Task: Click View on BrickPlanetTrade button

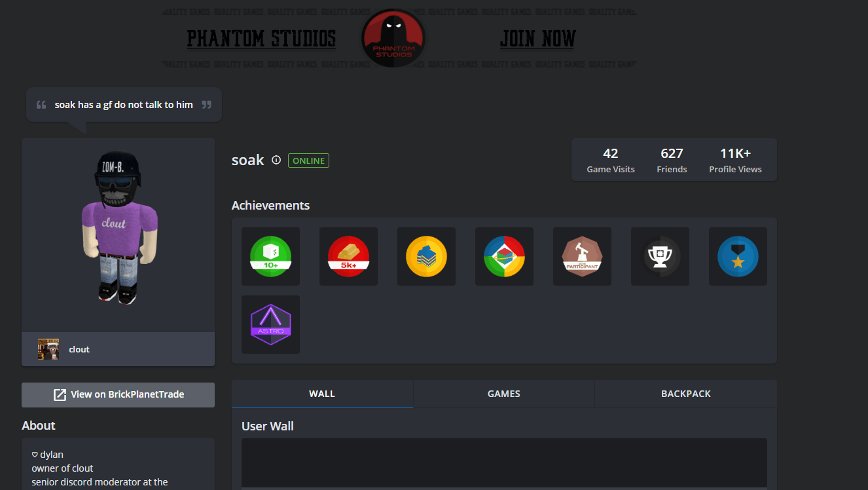Action: (x=118, y=394)
